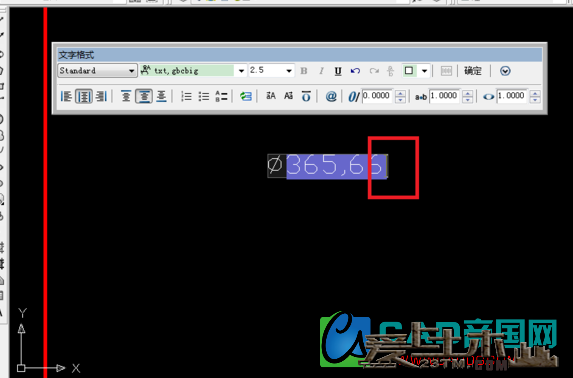Toggle Italic text formatting
Screen dimensions: 573x378
pos(321,71)
